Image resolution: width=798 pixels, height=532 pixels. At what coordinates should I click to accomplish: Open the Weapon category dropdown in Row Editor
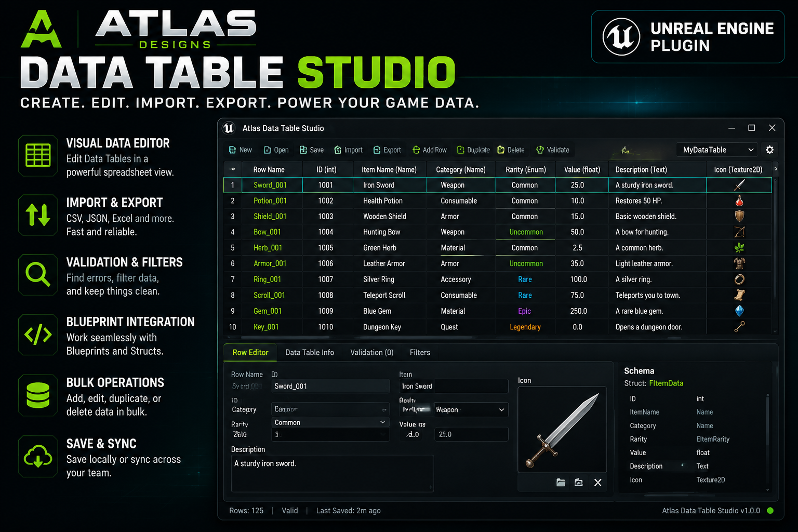click(471, 410)
